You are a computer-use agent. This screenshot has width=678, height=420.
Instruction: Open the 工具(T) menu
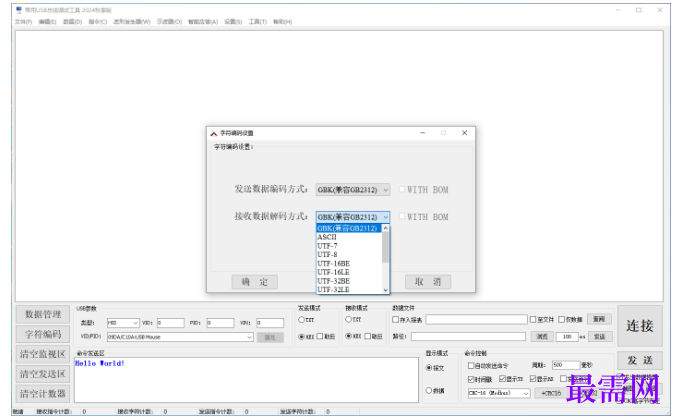(x=258, y=22)
